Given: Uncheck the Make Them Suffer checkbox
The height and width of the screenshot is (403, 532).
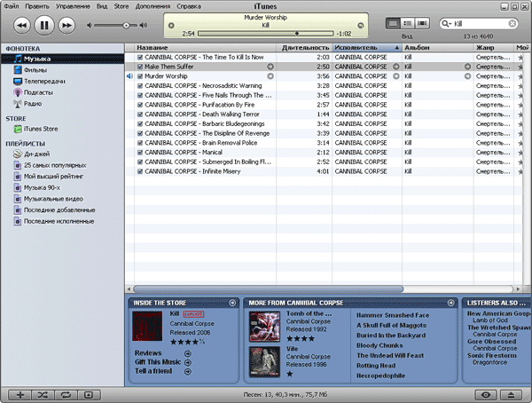Looking at the screenshot, I should coord(140,67).
